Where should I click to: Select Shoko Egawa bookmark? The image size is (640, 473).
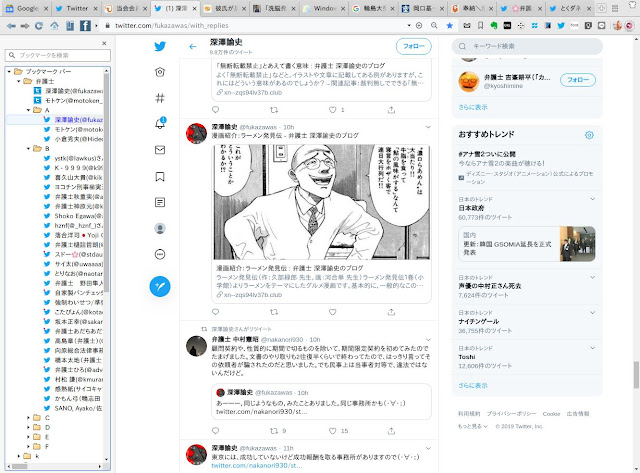(73, 216)
